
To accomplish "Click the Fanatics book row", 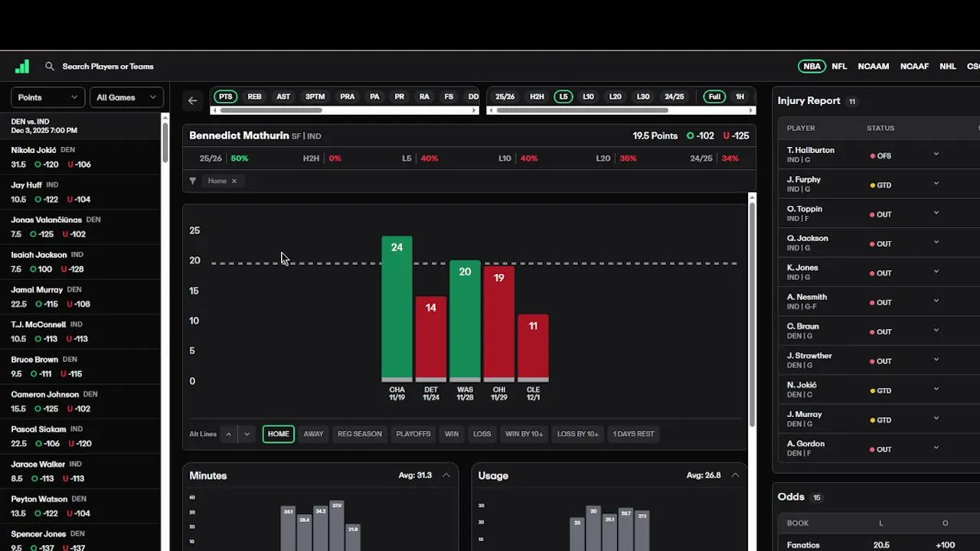I will (879, 545).
